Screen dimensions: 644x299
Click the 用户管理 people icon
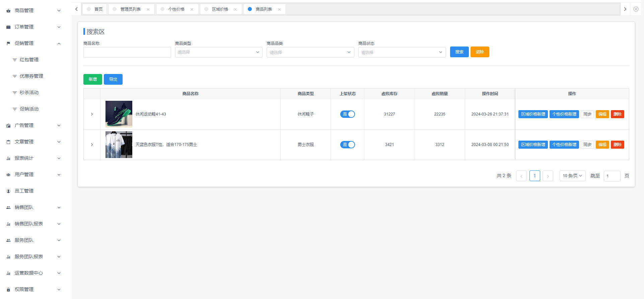tap(8, 175)
